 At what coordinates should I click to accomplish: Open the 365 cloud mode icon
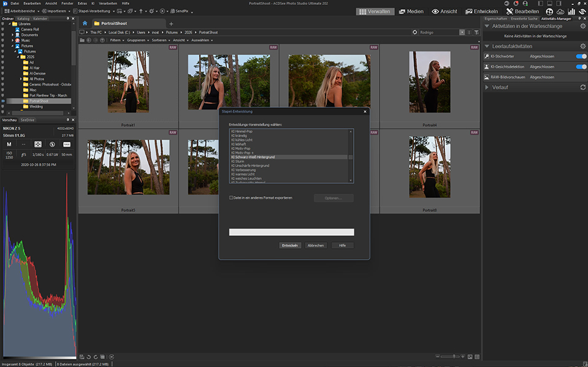tap(560, 11)
